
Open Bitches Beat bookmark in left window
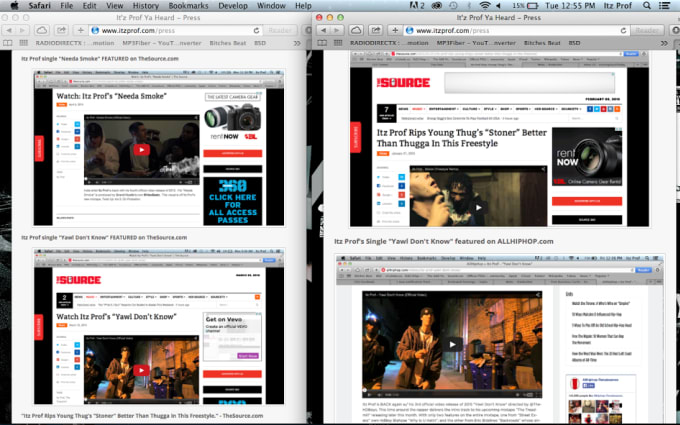(x=228, y=43)
